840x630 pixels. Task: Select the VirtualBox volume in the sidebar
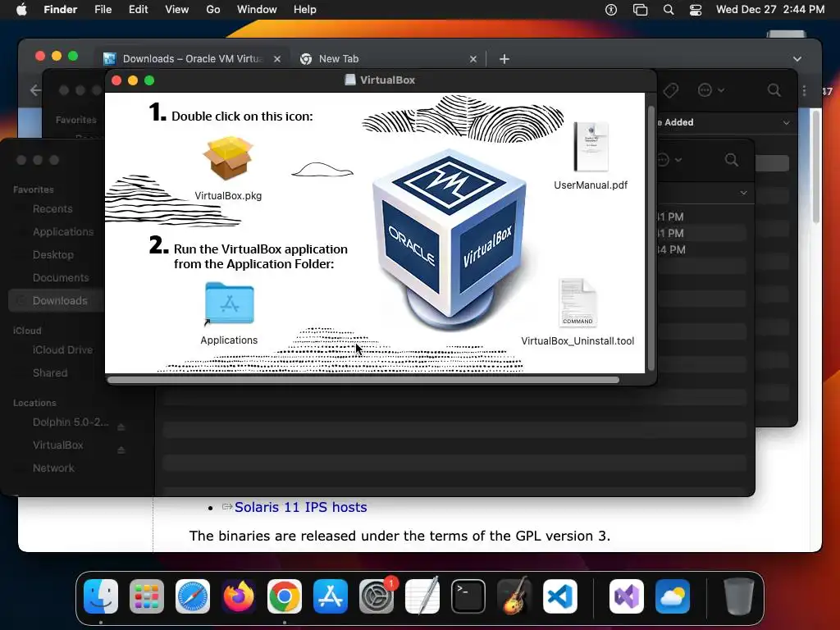tap(58, 445)
